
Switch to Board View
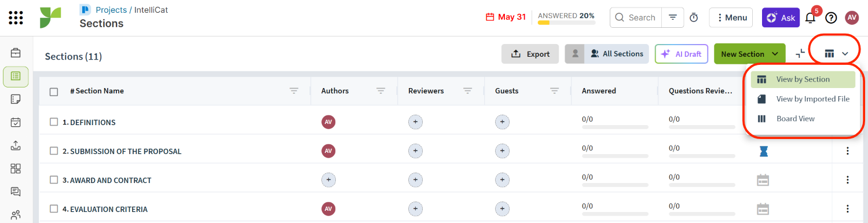coord(803,119)
